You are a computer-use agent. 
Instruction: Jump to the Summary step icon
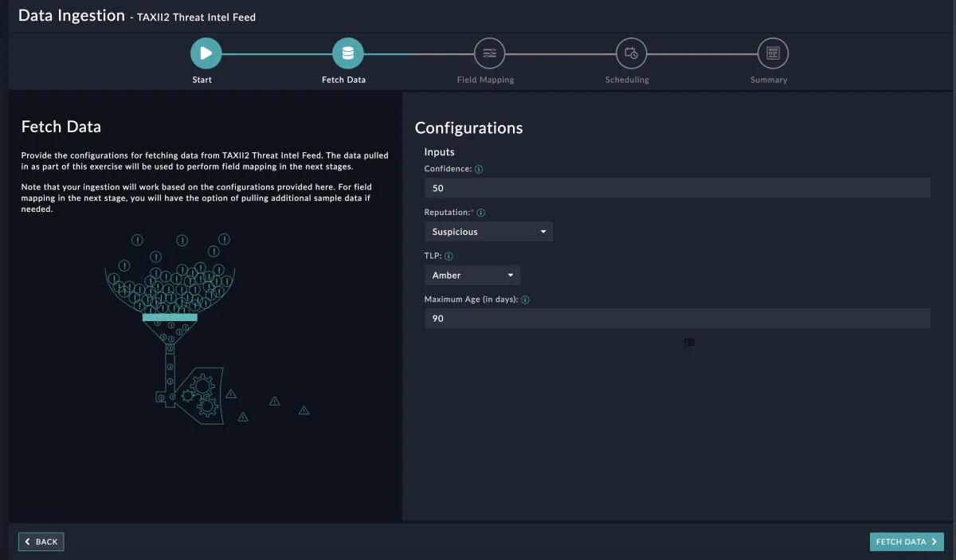(x=773, y=53)
